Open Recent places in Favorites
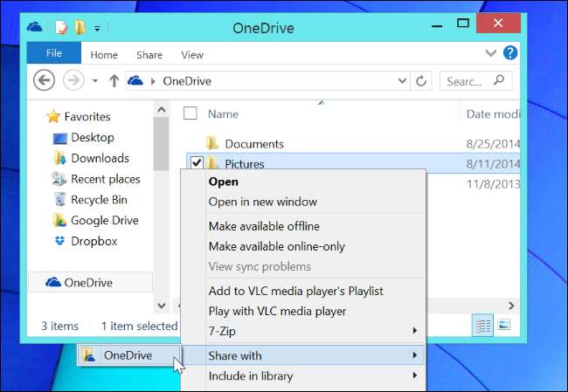 pyautogui.click(x=106, y=179)
